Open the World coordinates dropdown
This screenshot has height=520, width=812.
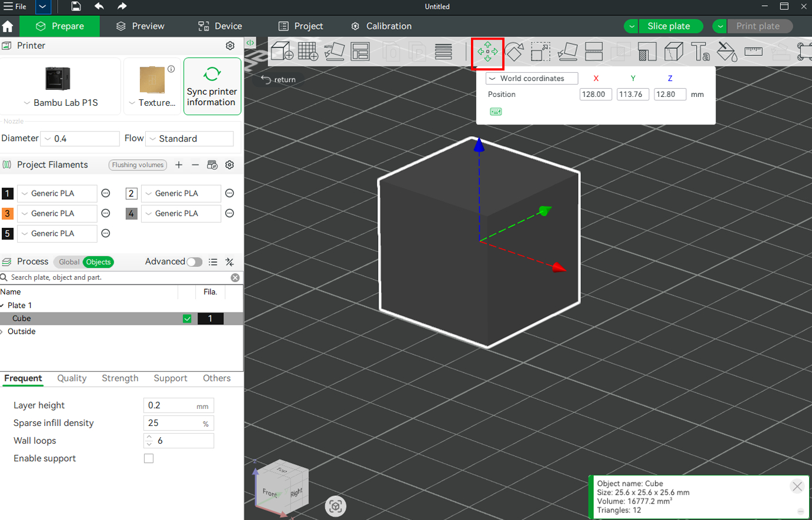click(x=532, y=78)
